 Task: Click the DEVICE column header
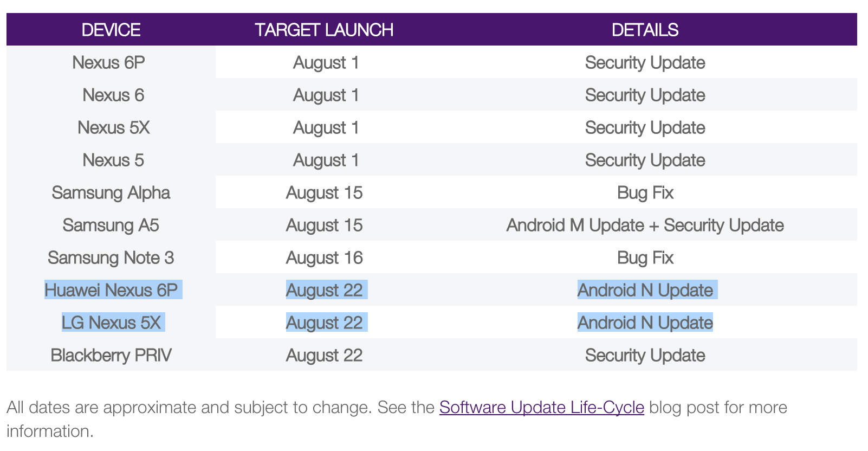tap(111, 30)
